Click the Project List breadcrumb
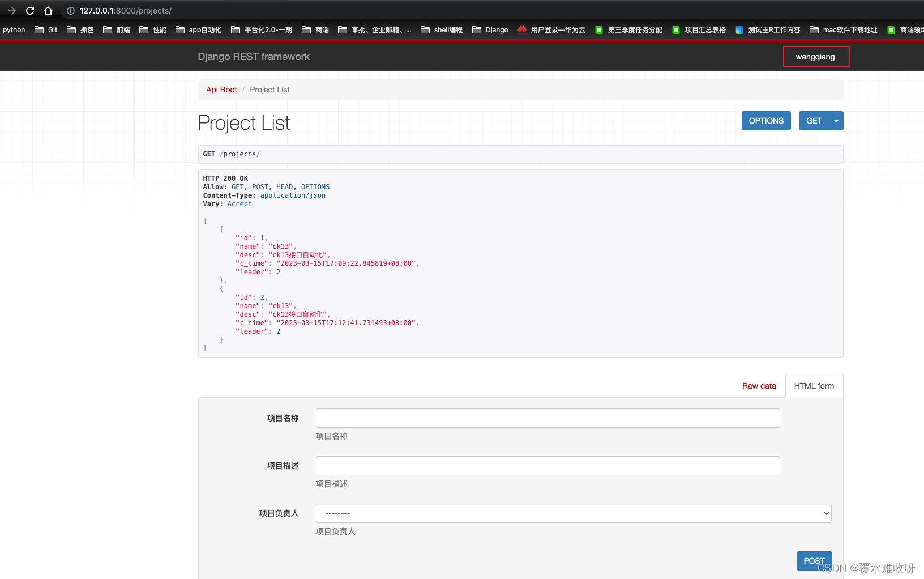The width and height of the screenshot is (924, 579). point(269,90)
